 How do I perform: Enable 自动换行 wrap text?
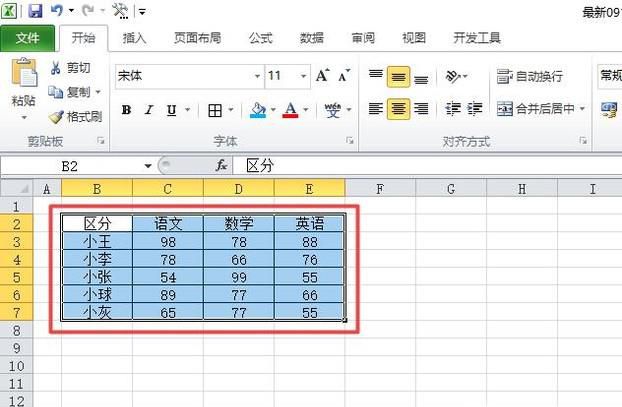click(x=530, y=76)
